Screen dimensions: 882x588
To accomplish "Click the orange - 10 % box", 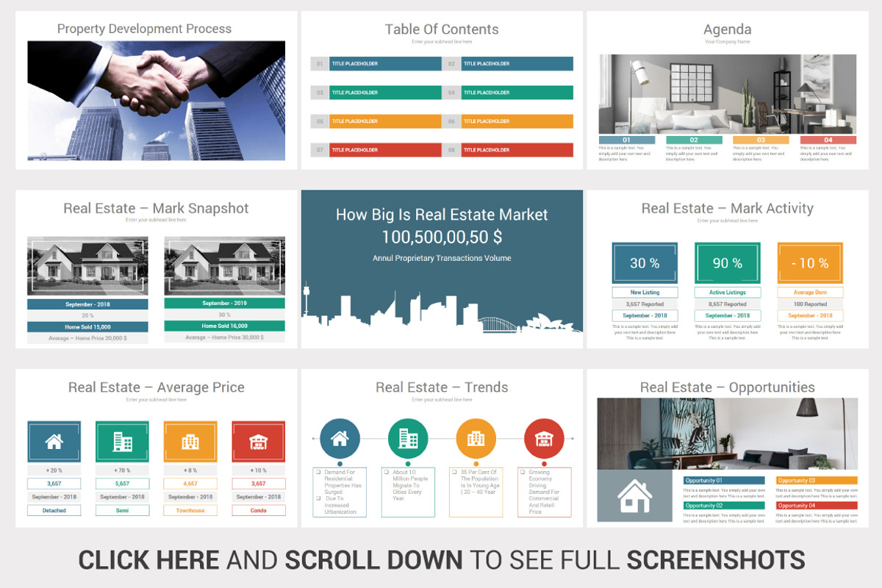I will click(x=810, y=262).
